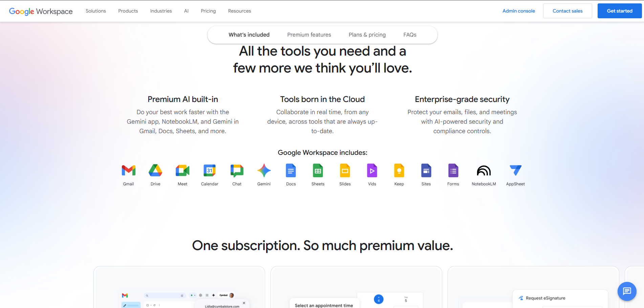Jump to Plans & pricing tab

(x=367, y=35)
